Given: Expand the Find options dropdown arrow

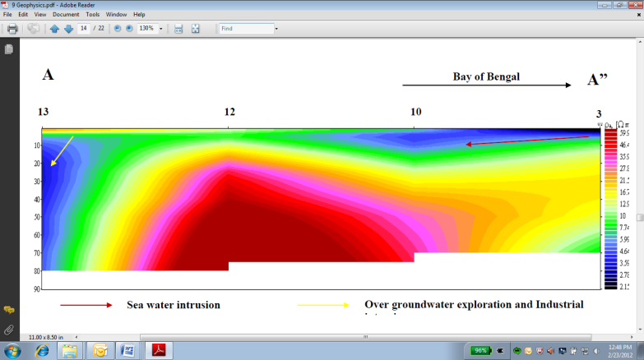Looking at the screenshot, I should coord(276,29).
